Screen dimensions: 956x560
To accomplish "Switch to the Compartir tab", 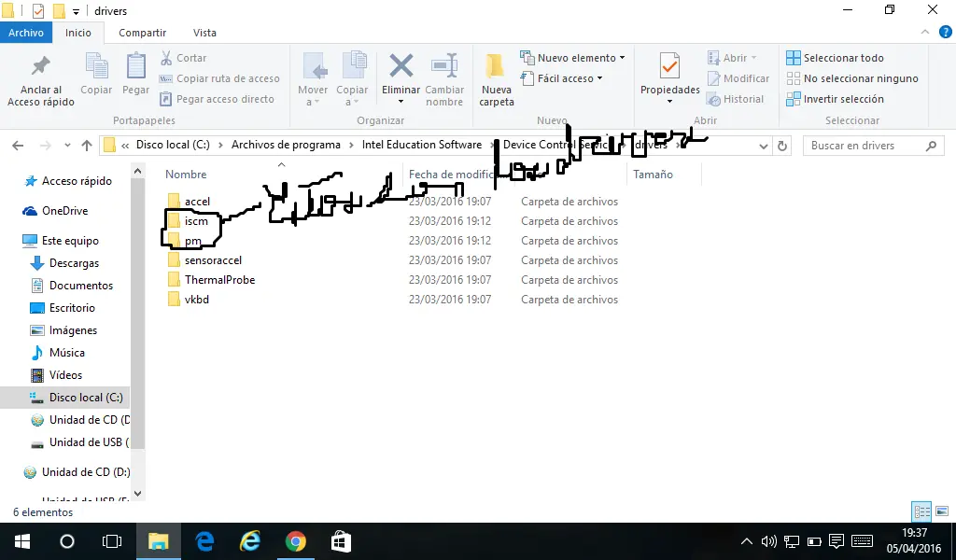I will [142, 33].
